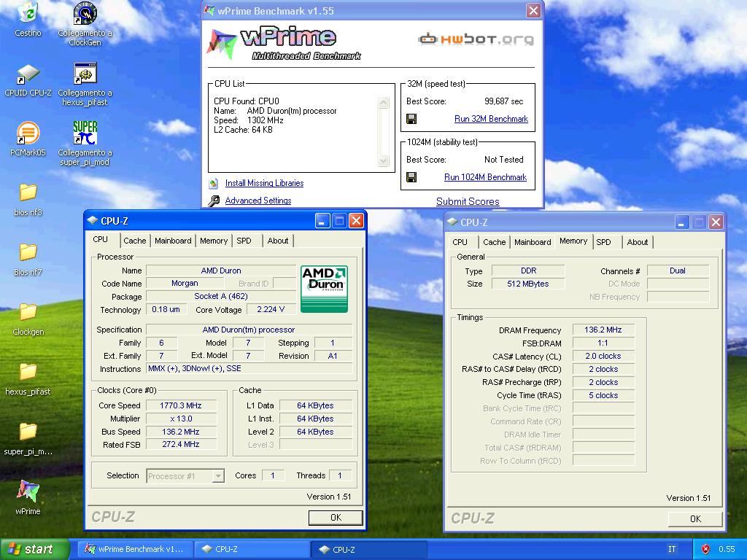Click the Channels # Dual value

click(x=678, y=271)
